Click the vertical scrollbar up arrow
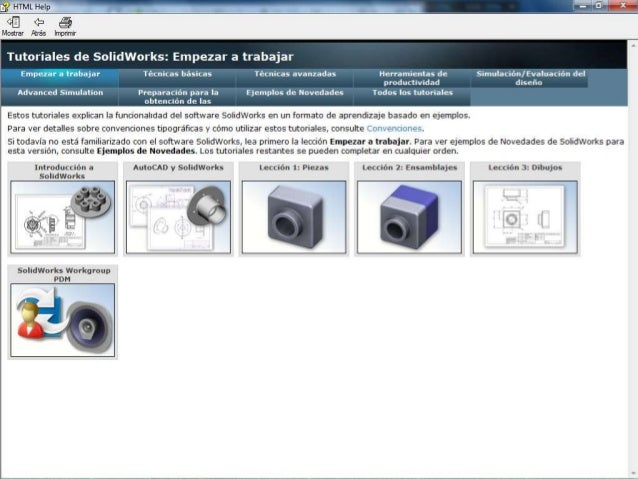Image resolution: width=638 pixels, height=479 pixels. pos(633,44)
